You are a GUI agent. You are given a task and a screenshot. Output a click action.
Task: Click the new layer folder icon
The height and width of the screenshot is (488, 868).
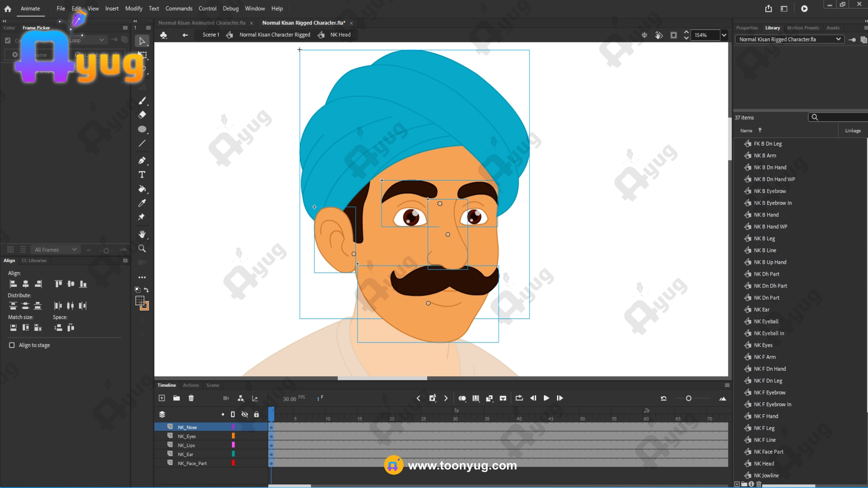pos(176,398)
